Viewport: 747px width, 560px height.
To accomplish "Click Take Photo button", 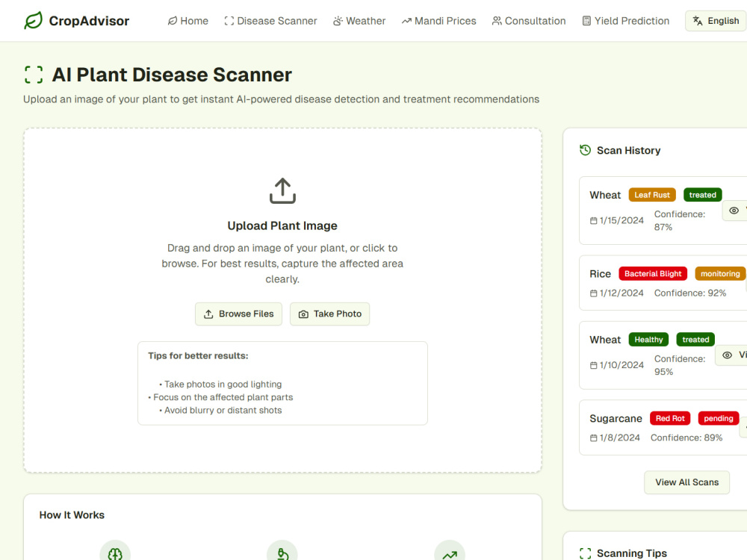I will [329, 314].
